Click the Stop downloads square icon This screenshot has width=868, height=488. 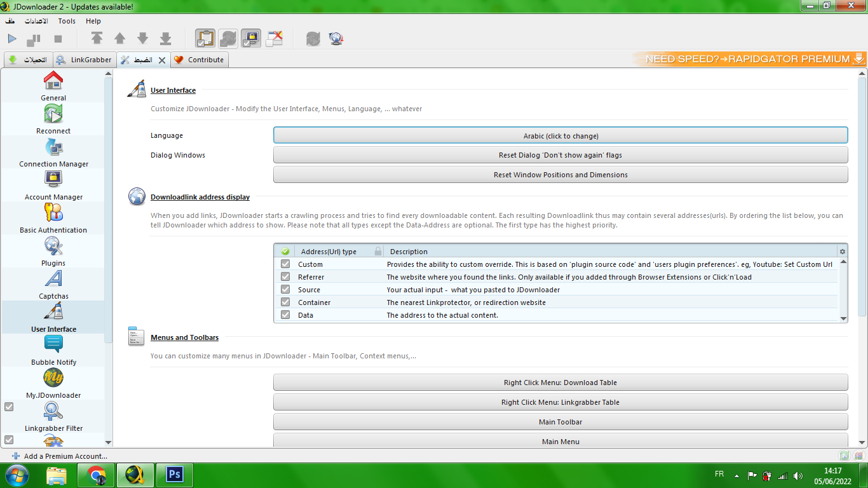(58, 39)
